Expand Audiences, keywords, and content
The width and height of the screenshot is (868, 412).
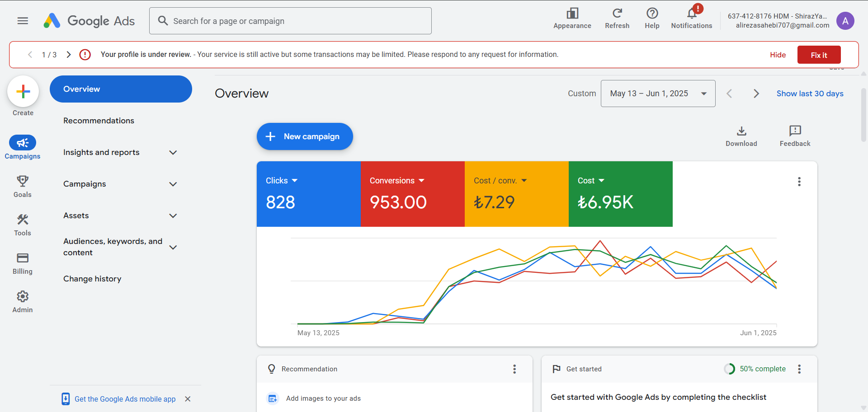173,247
